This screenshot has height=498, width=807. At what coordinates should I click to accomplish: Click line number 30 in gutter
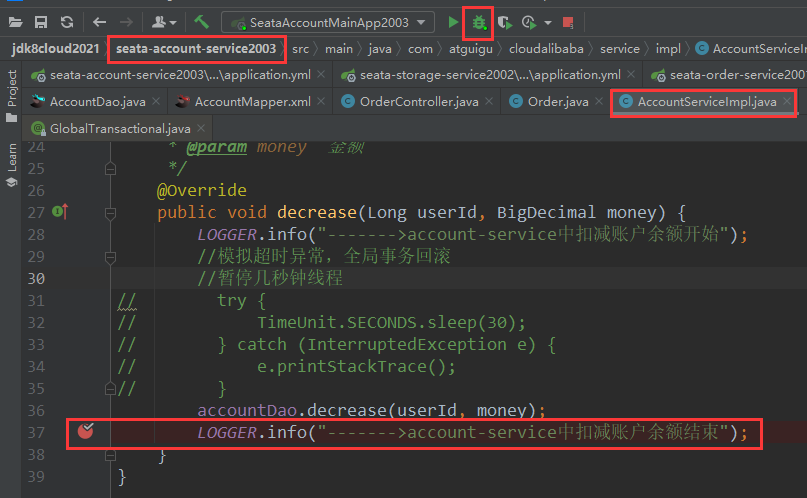pos(36,278)
